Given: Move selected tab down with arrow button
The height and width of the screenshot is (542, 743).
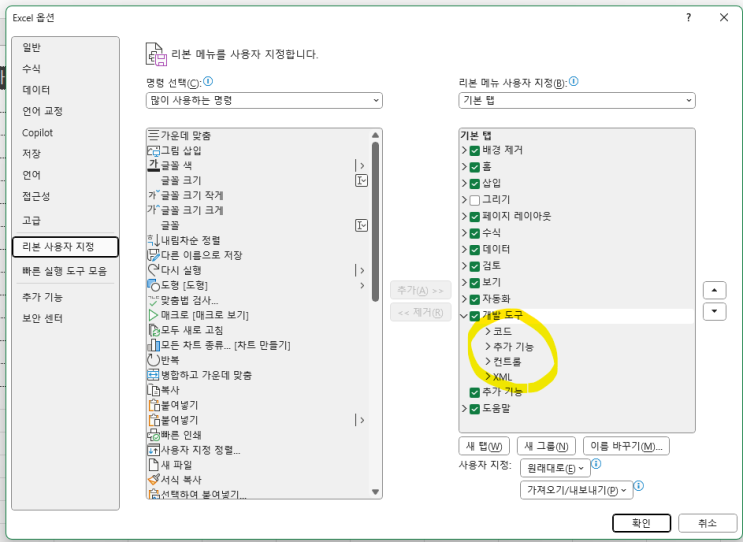Looking at the screenshot, I should click(x=715, y=312).
